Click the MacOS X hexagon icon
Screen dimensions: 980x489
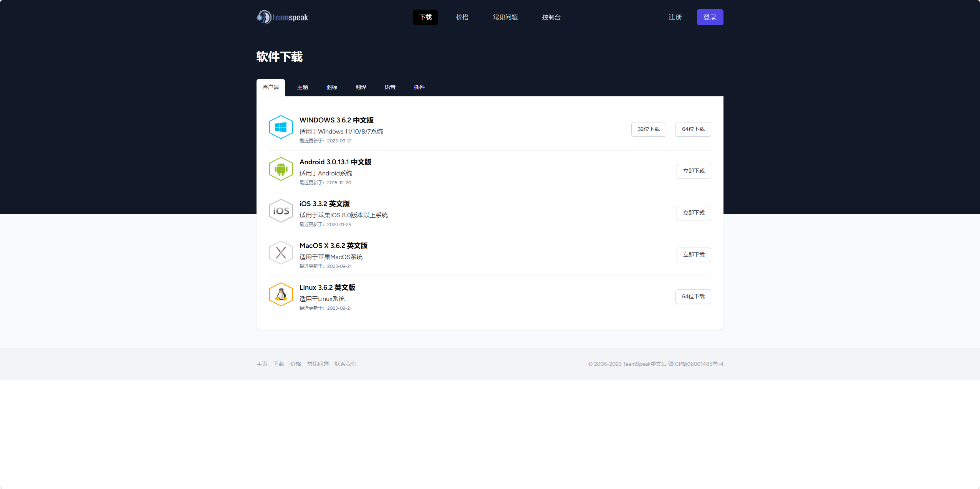[281, 253]
